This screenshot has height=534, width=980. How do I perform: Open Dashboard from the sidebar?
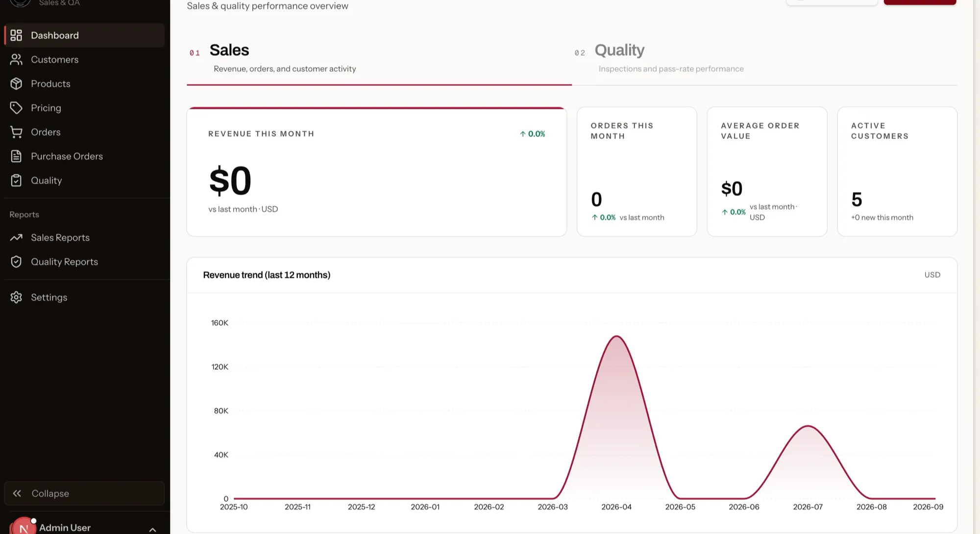point(84,35)
